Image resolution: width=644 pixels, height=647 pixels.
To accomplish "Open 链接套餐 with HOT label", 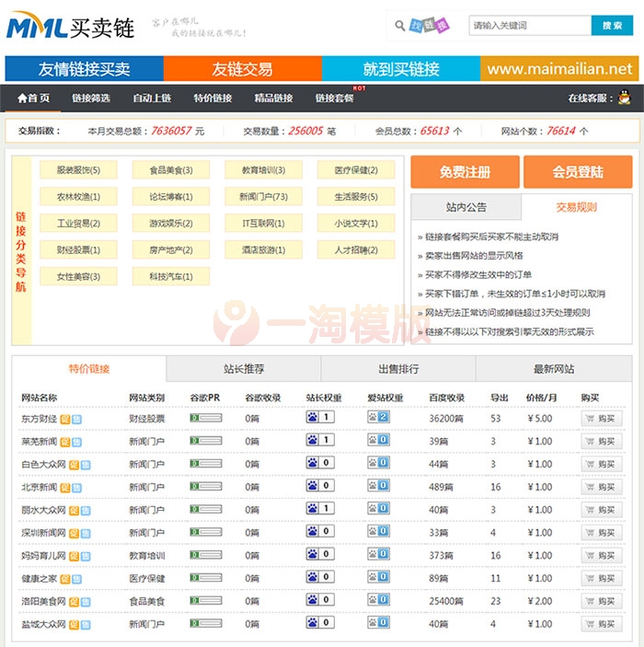I will [335, 98].
